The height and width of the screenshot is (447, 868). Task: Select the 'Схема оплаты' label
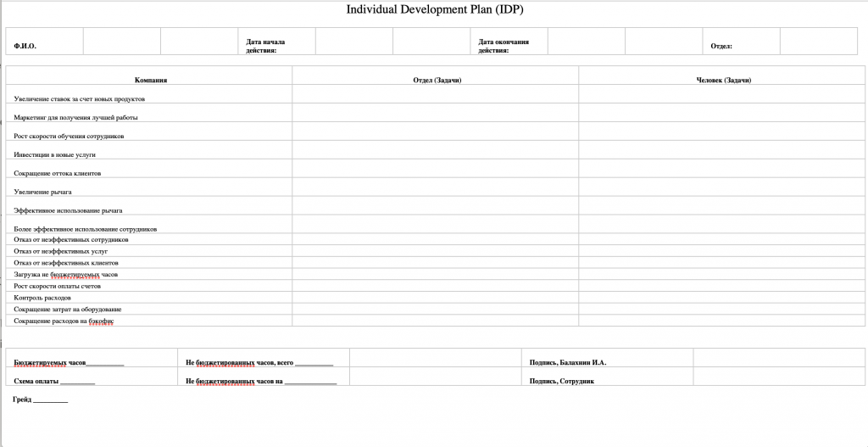coord(36,381)
